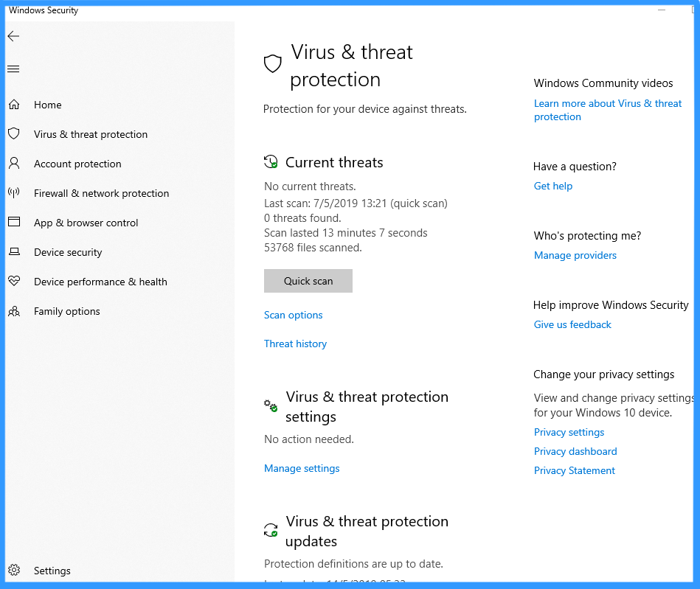Click the Family options people icon
Viewport: 700px width, 589px height.
14,311
